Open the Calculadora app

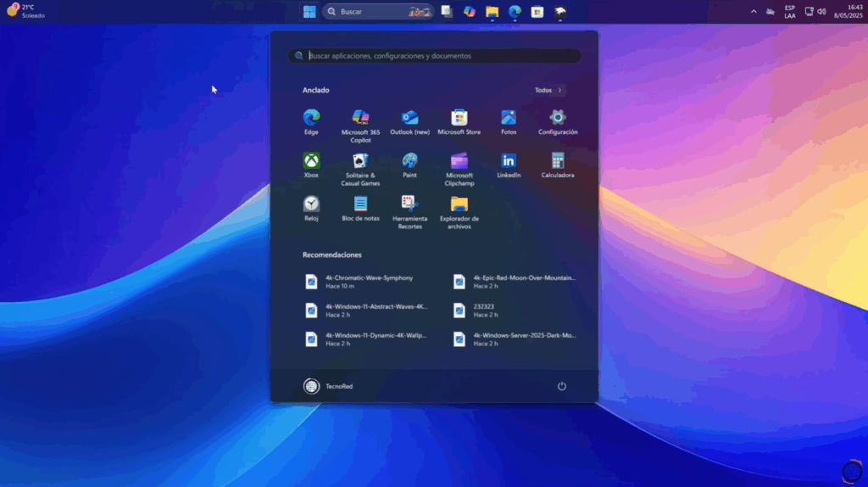click(558, 165)
